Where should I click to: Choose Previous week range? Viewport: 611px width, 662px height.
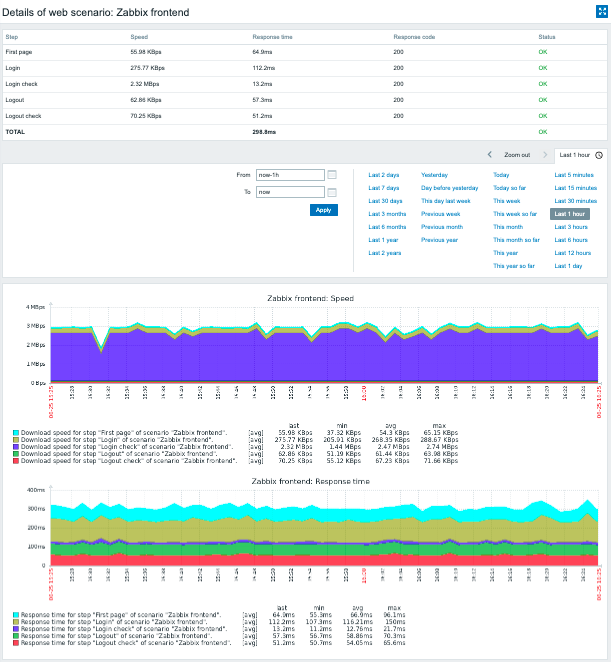[x=440, y=214]
